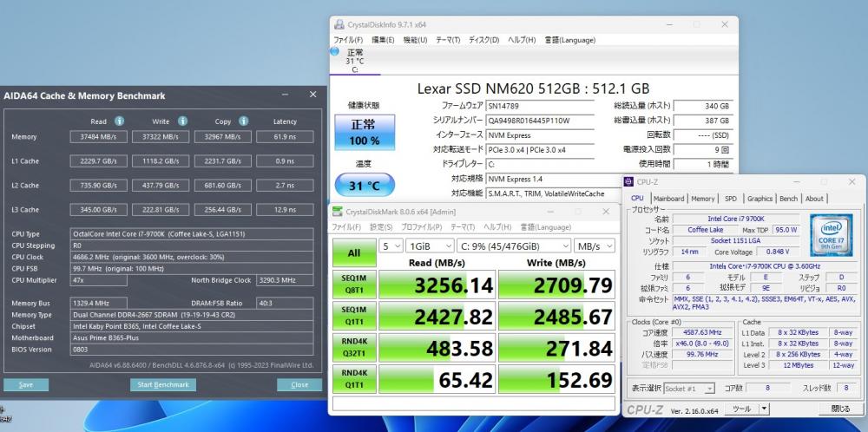Click the 正常 100% health status box

[x=363, y=133]
